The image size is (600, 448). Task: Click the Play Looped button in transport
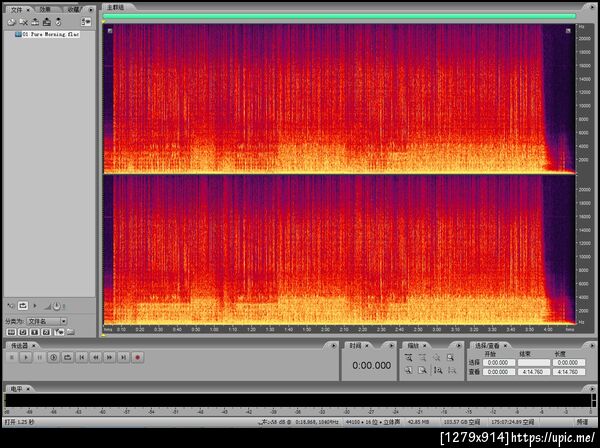coord(67,357)
